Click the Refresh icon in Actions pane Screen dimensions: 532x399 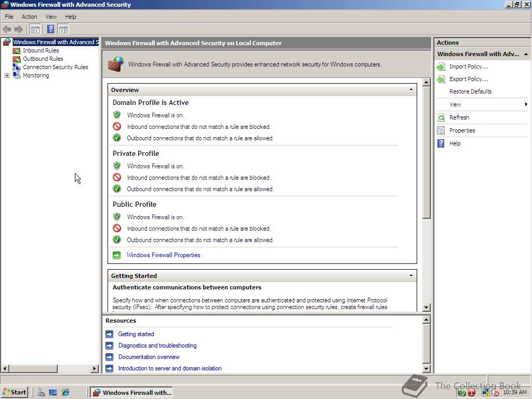pyautogui.click(x=441, y=118)
